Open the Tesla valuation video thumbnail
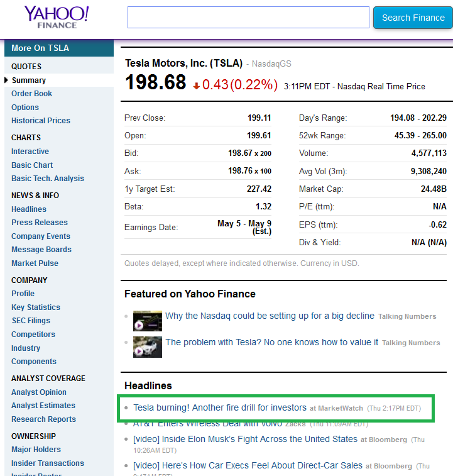This screenshot has width=453, height=476. coord(148,346)
